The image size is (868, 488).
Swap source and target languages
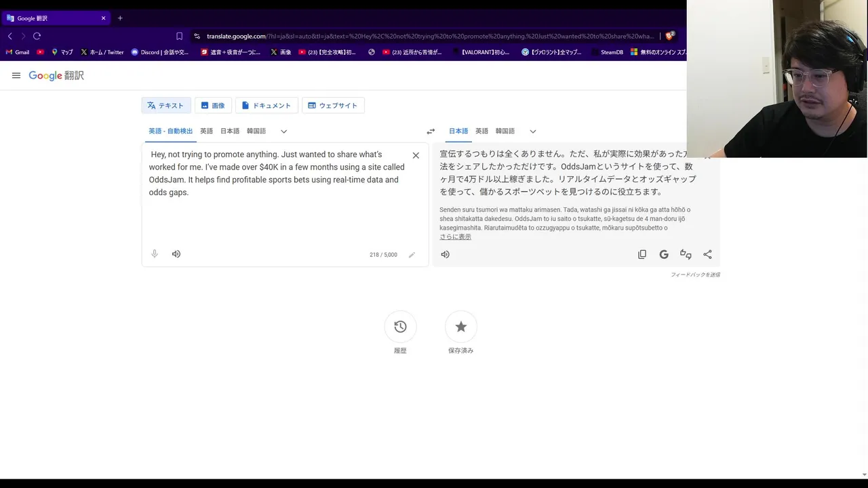coord(431,131)
